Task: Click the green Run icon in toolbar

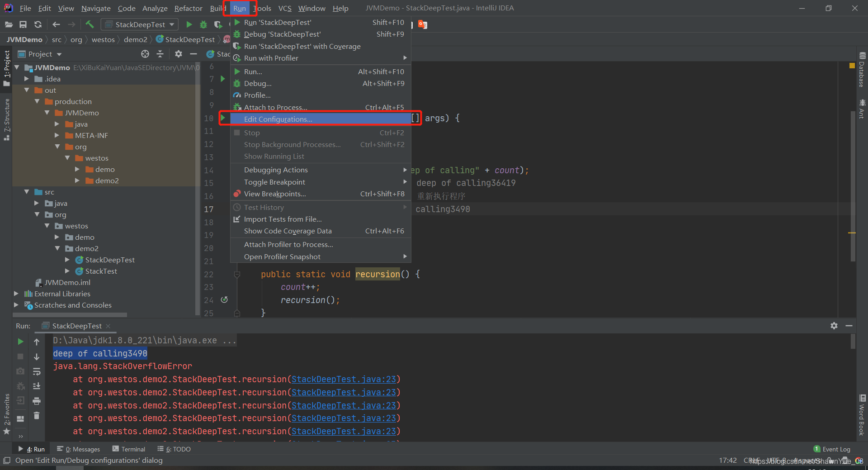Action: (x=189, y=24)
